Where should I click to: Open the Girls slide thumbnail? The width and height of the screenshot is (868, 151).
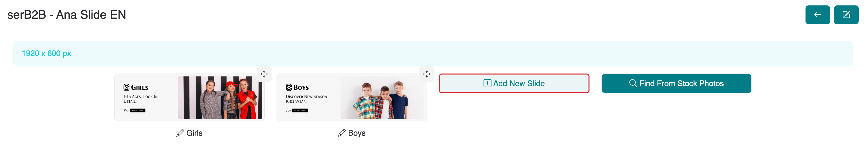(x=189, y=98)
